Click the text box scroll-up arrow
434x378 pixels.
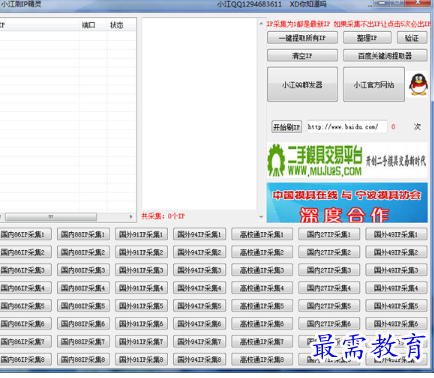(261, 23)
